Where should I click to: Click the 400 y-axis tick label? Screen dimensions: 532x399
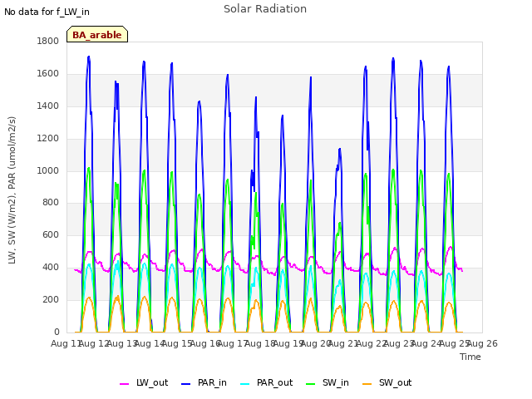(51, 268)
